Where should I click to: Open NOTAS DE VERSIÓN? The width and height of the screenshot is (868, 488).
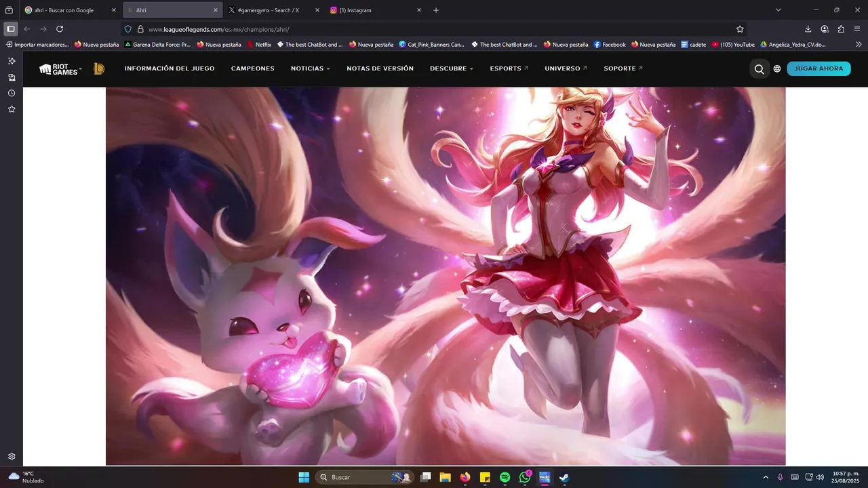[380, 68]
